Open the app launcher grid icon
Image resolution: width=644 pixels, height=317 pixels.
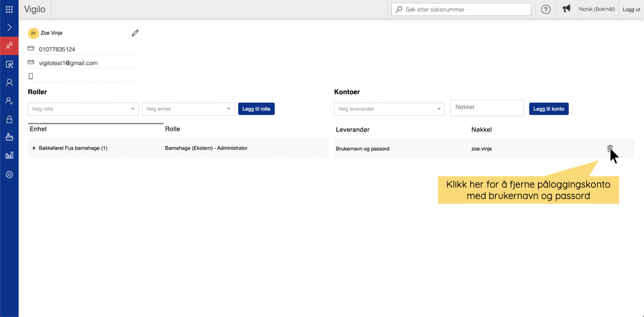tap(9, 9)
